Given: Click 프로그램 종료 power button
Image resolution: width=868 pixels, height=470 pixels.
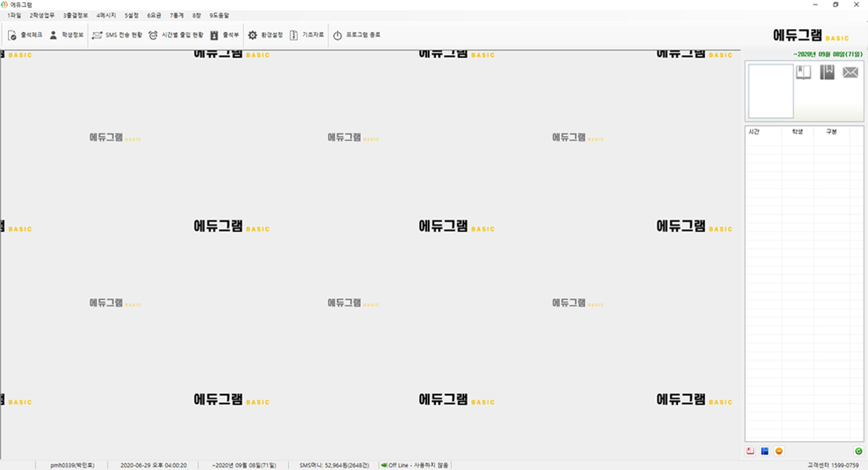Looking at the screenshot, I should pyautogui.click(x=356, y=35).
